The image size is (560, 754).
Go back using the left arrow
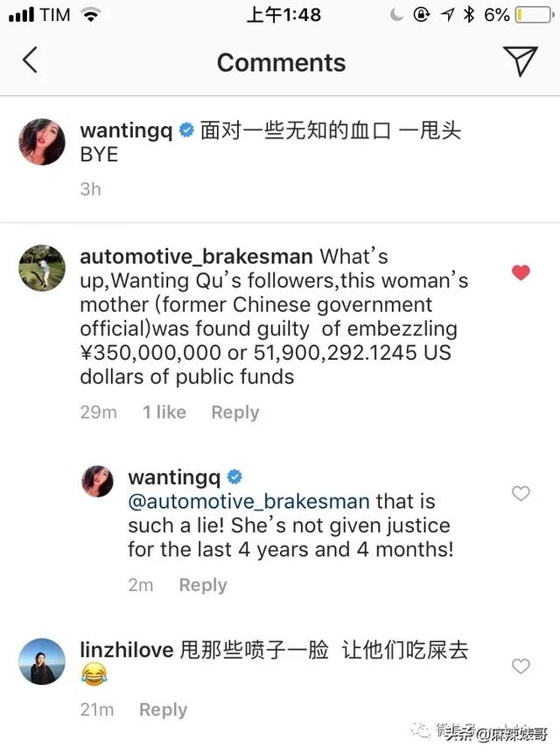(30, 60)
